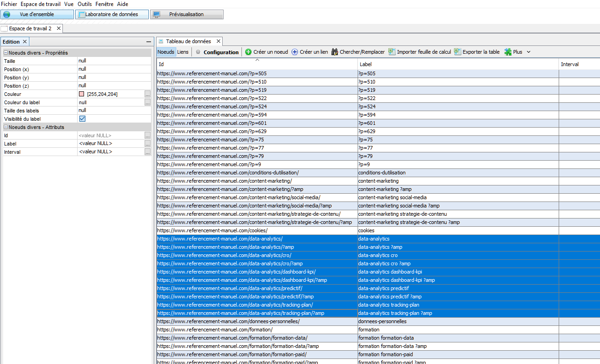The width and height of the screenshot is (600, 364).
Task: Close the Edition panel tab
Action: [x=25, y=42]
